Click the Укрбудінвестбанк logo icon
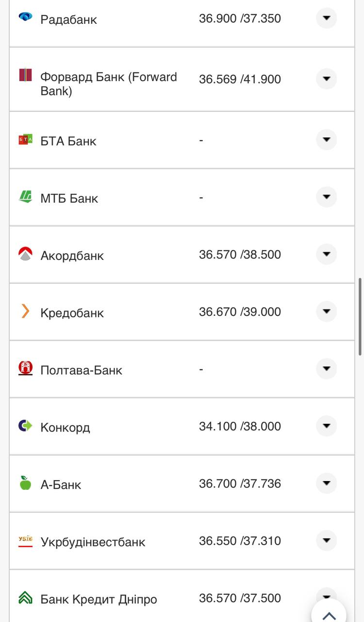Screen dimensions: 364x622 point(25,540)
